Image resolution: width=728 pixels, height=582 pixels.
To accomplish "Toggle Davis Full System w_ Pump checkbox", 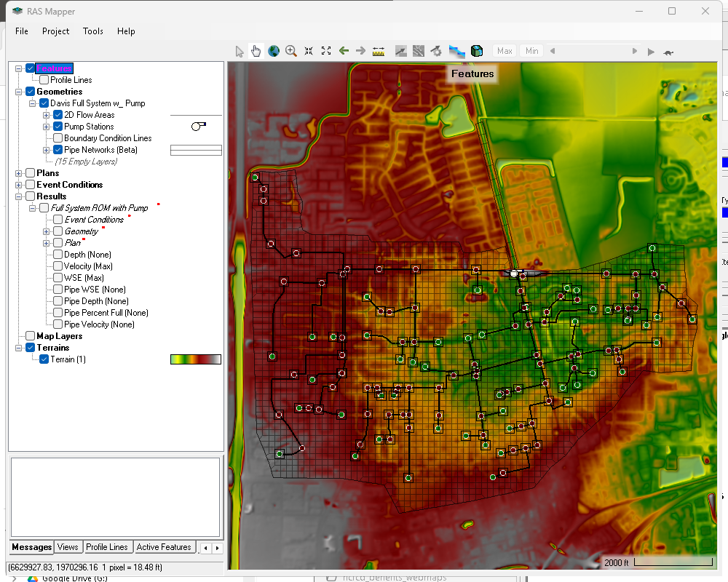I will pyautogui.click(x=44, y=103).
